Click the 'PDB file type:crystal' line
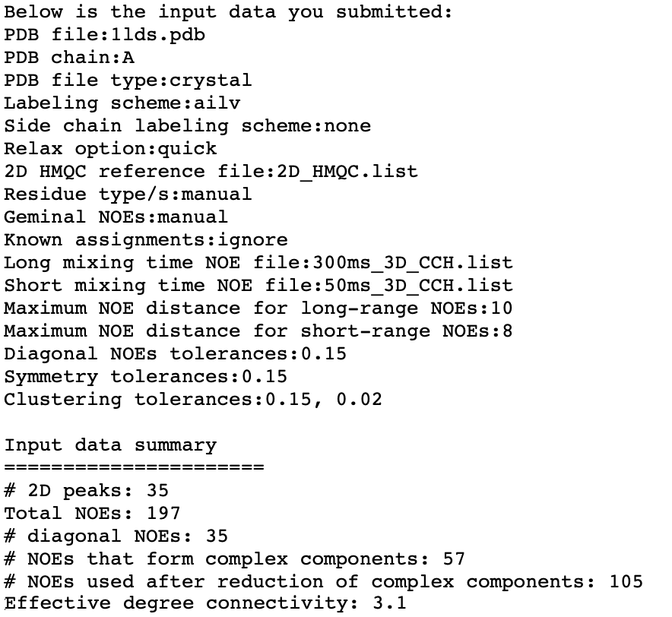 click(128, 81)
